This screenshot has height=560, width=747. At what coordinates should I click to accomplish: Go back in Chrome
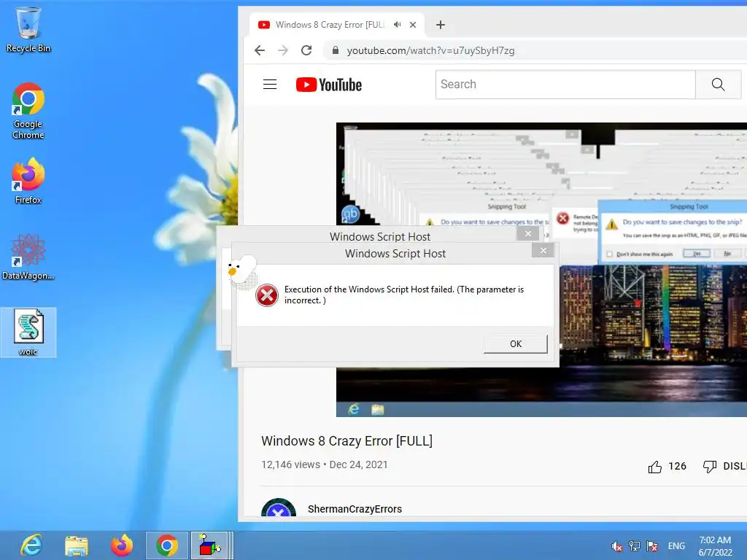pyautogui.click(x=259, y=50)
